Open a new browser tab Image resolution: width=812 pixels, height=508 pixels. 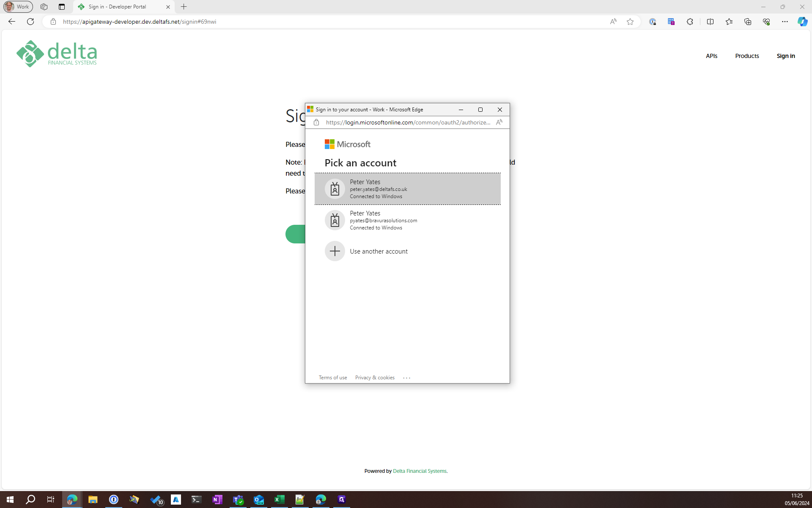click(184, 7)
